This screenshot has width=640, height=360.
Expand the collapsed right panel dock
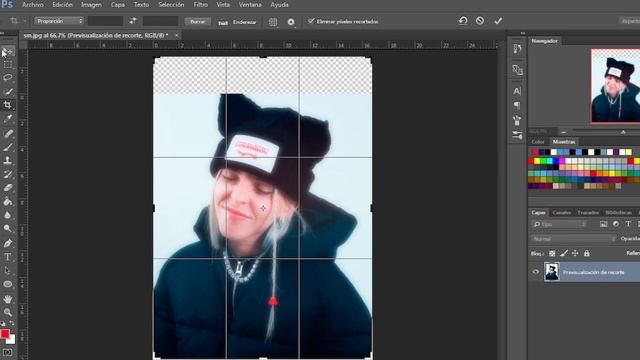pyautogui.click(x=522, y=33)
